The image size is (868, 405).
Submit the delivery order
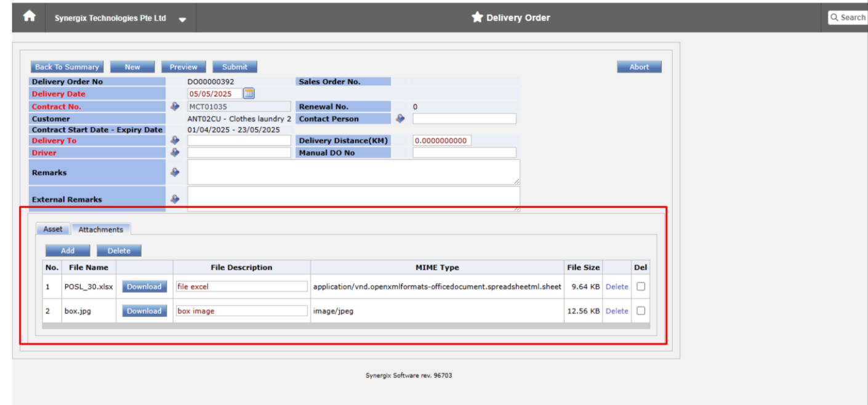[x=235, y=66]
